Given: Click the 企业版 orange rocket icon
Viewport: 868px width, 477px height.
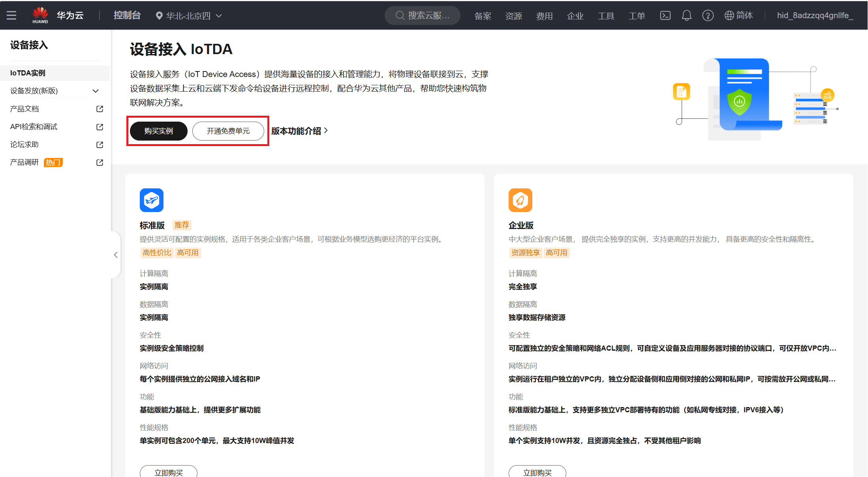Looking at the screenshot, I should coord(520,200).
